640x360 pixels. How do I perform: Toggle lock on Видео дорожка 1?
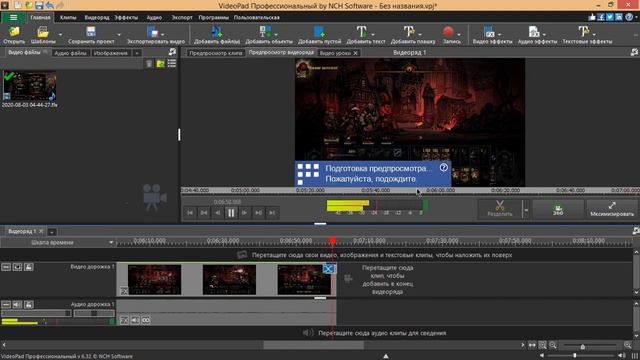pyautogui.click(x=29, y=267)
